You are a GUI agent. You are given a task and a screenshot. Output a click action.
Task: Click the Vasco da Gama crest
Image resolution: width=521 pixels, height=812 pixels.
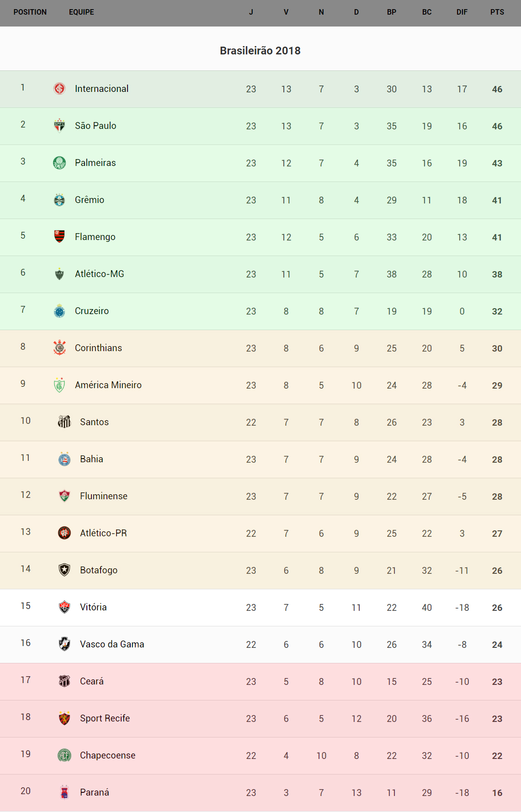pyautogui.click(x=64, y=644)
